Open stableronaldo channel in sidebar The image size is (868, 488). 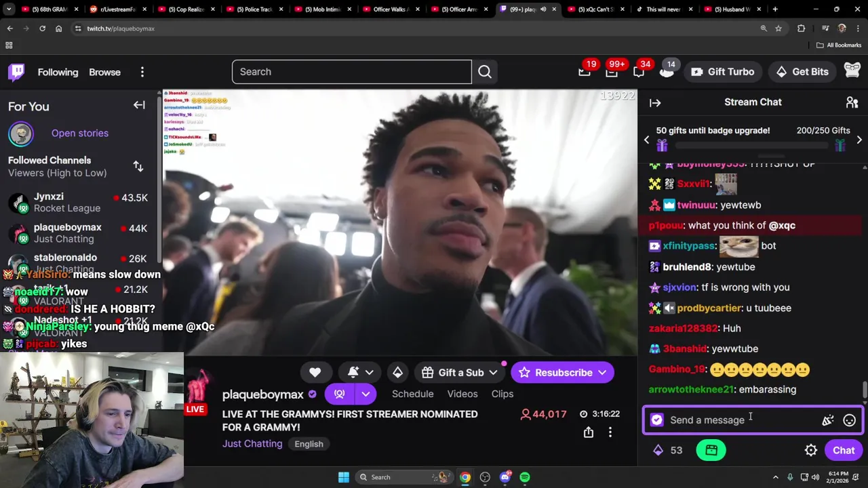click(80, 263)
